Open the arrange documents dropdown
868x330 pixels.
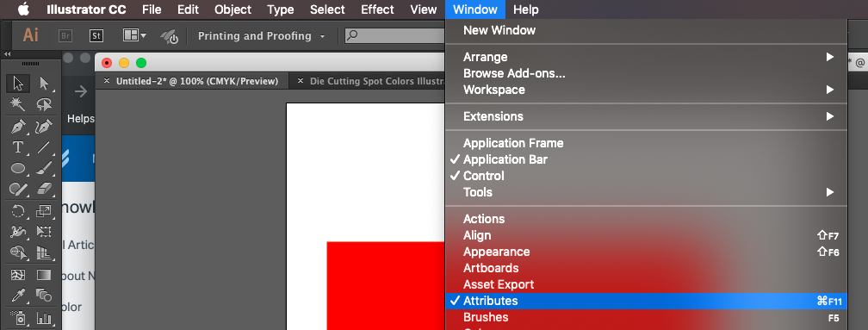(134, 35)
